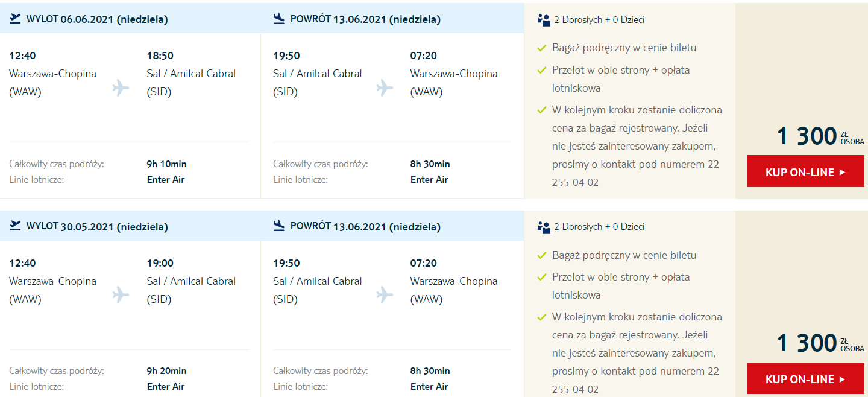Click the checkmark beside second offer's Przelot w obie strony
Screen dimensions: 868x397
[x=542, y=277]
